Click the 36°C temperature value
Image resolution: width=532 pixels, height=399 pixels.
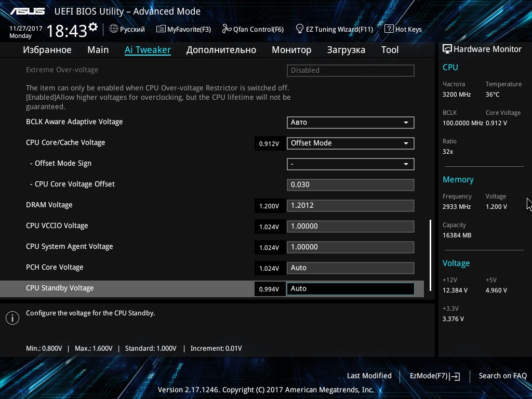click(493, 95)
